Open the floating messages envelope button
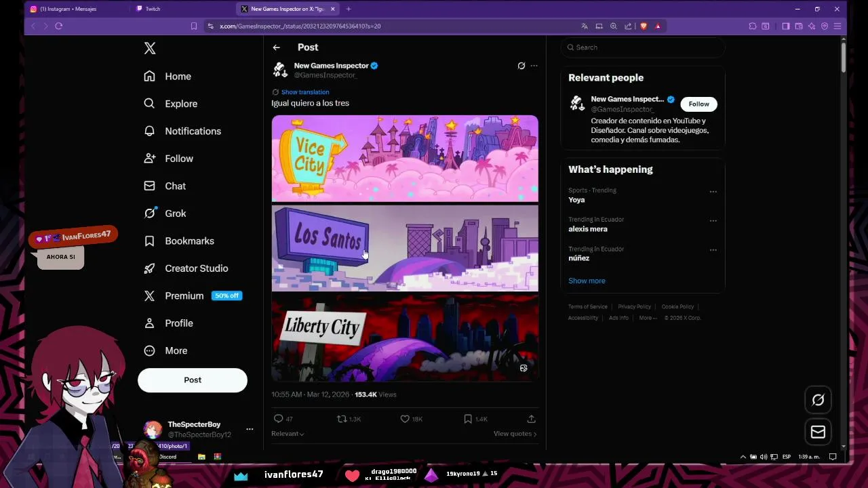This screenshot has width=868, height=488. [818, 432]
